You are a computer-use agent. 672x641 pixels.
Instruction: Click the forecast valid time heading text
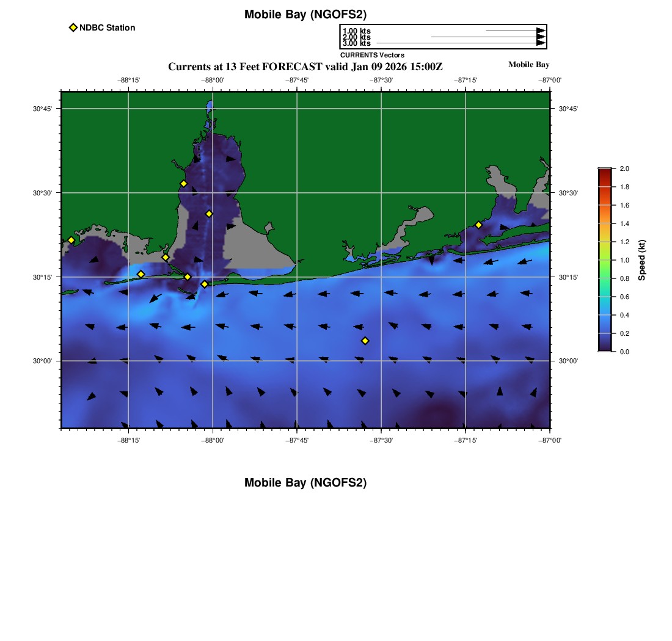pyautogui.click(x=305, y=67)
